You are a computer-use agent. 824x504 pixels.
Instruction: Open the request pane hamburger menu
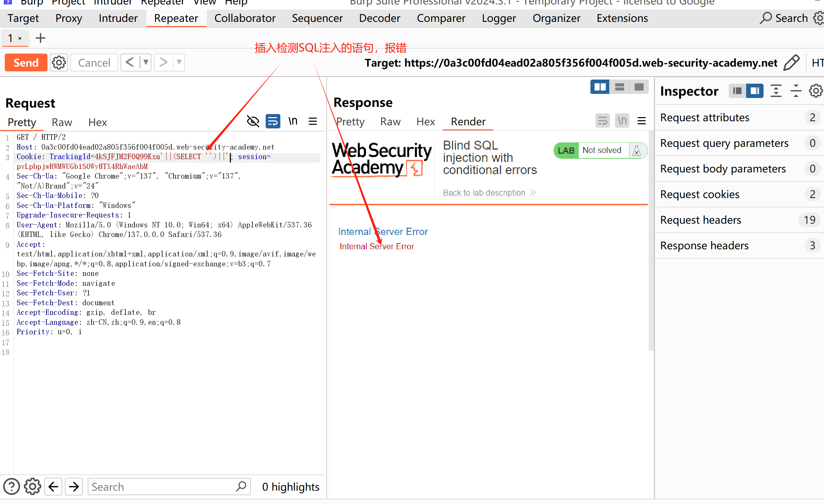(x=312, y=121)
